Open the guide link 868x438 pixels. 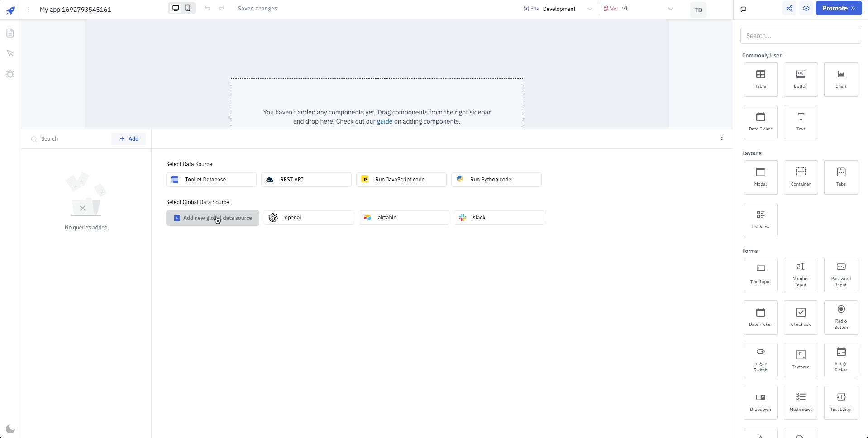click(x=385, y=121)
